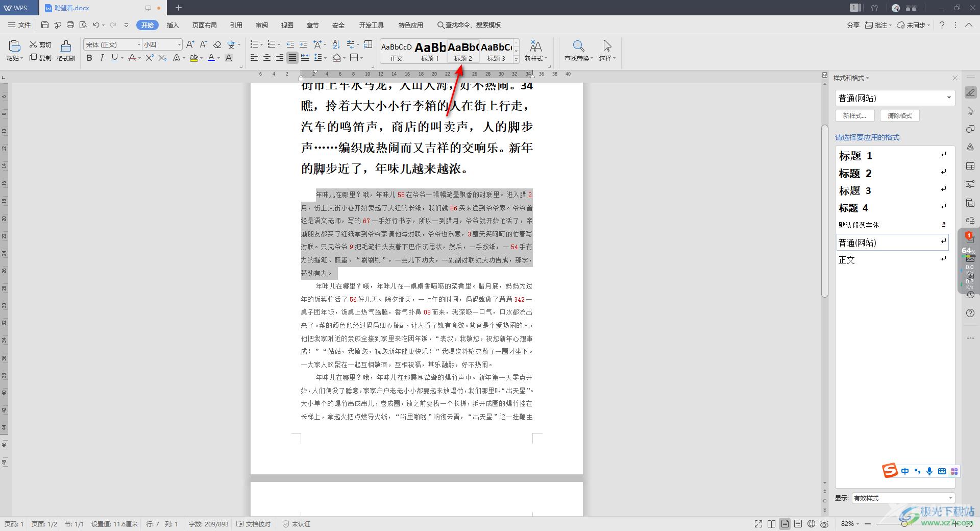Select 标题 4 in the styles list

[x=892, y=208]
